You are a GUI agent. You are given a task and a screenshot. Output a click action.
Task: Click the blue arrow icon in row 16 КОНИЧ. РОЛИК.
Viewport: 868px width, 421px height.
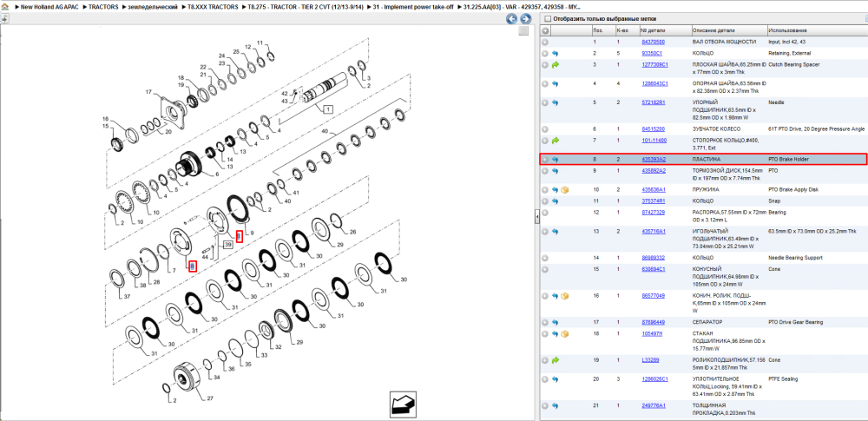point(556,296)
